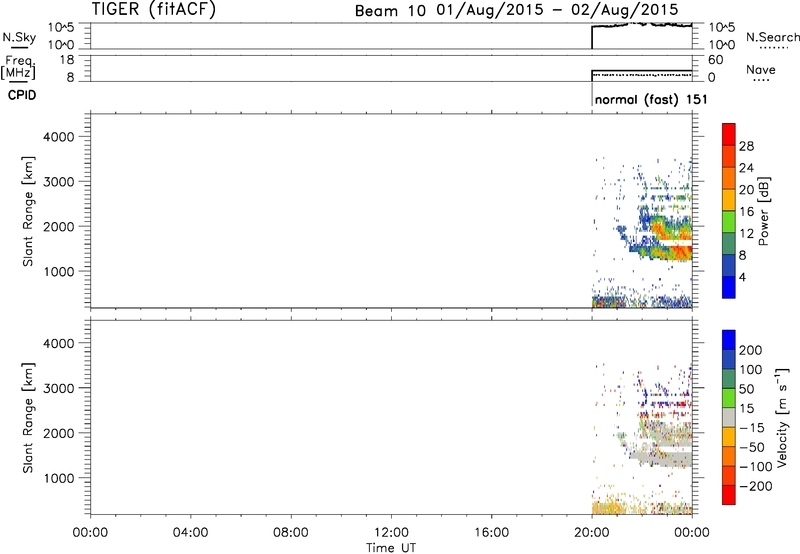Click Slant Range label of power panel
Screen dimensions: 800x554
[x=28, y=211]
